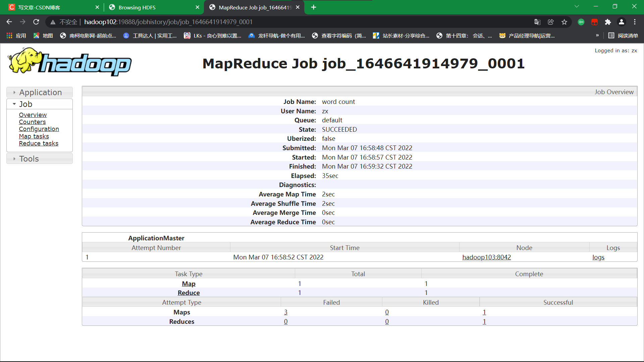Image resolution: width=644 pixels, height=362 pixels.
Task: Open a new browser tab
Action: point(314,7)
